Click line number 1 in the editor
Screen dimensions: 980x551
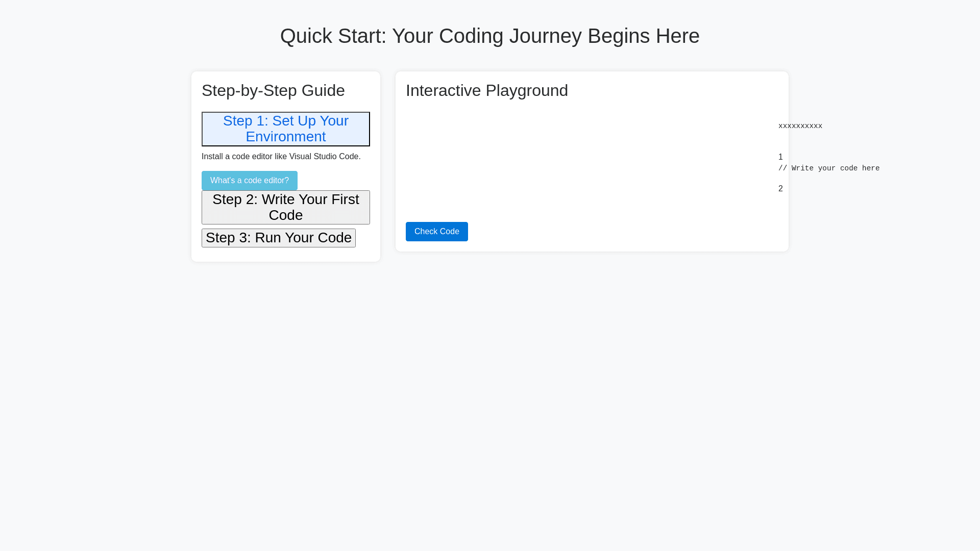click(780, 157)
